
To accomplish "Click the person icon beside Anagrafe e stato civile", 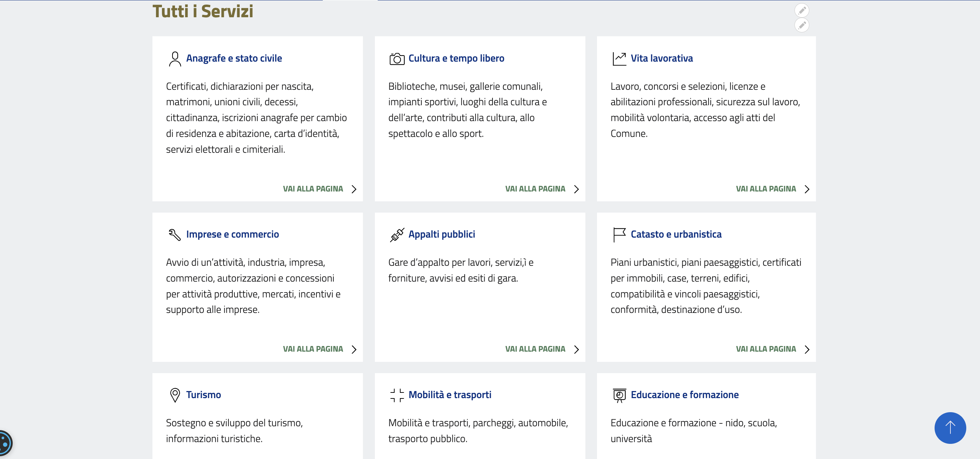I will 175,59.
